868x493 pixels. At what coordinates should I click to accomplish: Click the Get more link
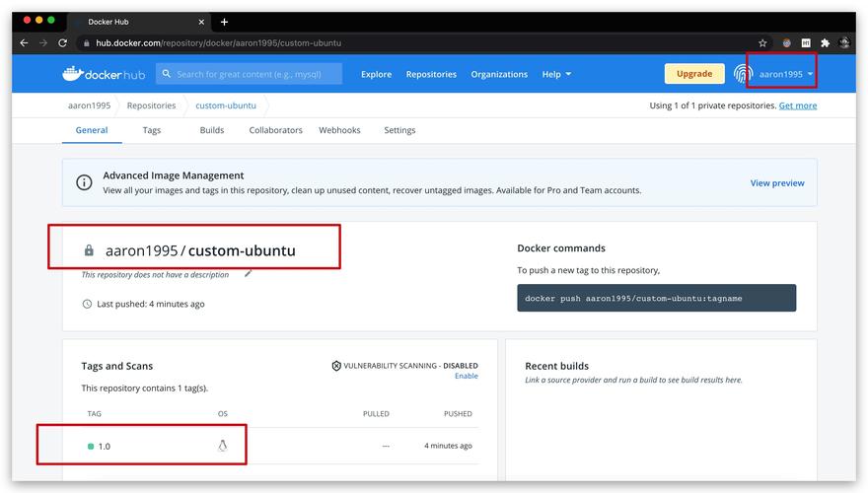pos(798,106)
